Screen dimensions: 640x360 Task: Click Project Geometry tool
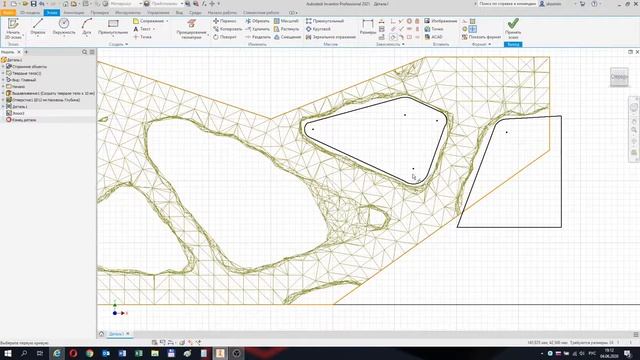point(191,28)
